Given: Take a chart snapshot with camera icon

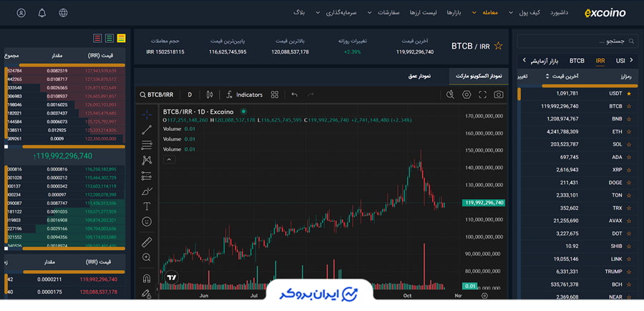Looking at the screenshot, I should (499, 95).
